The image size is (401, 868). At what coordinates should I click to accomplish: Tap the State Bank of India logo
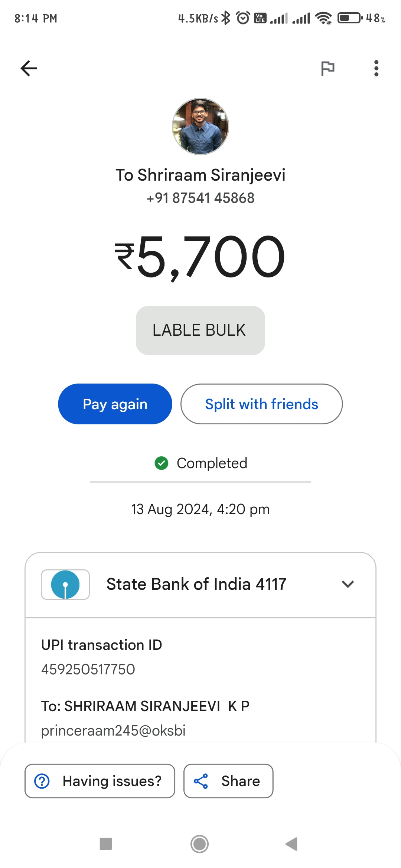point(65,585)
